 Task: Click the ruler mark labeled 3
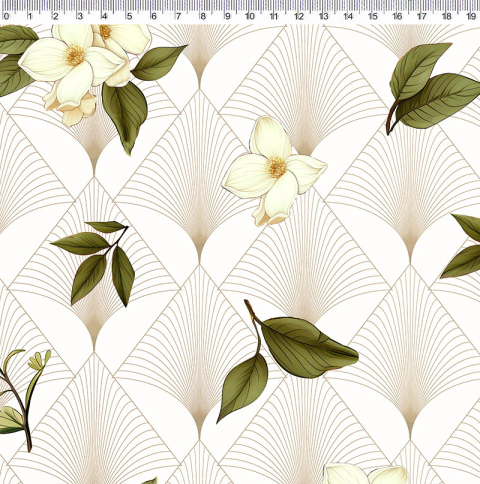pos(80,16)
